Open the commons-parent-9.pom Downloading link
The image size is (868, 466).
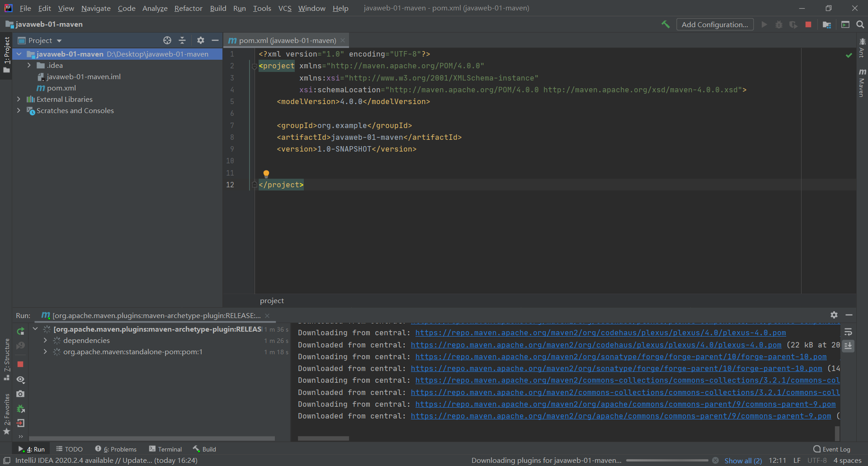(x=625, y=404)
